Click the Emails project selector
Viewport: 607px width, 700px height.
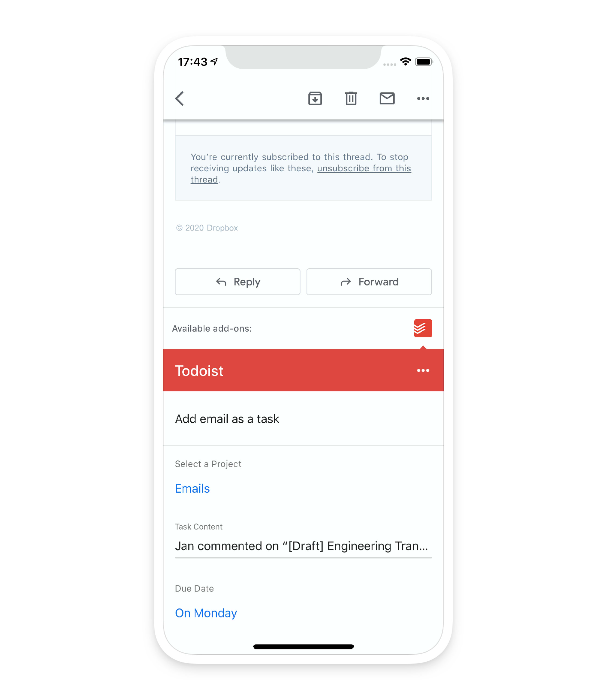192,488
